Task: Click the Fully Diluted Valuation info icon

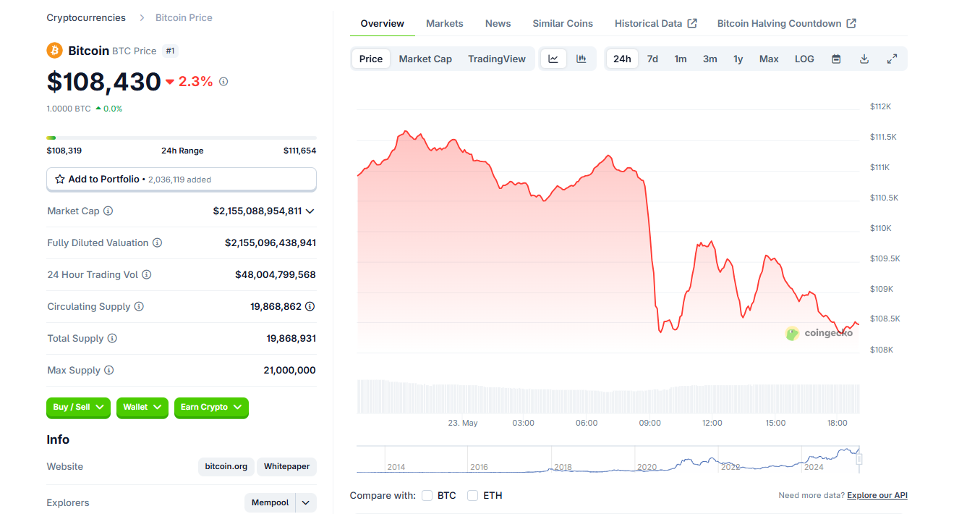Action: (x=157, y=243)
